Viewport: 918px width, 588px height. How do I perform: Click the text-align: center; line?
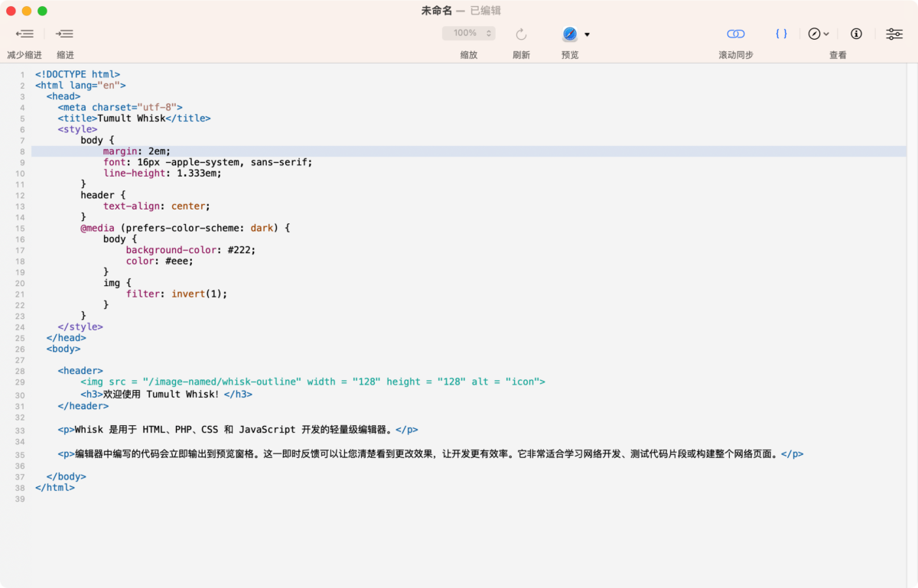(x=157, y=206)
